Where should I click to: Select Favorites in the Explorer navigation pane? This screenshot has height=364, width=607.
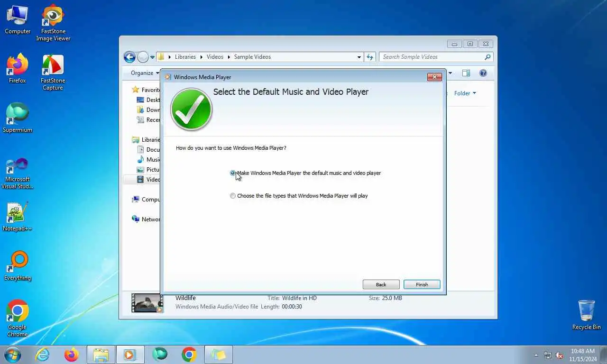click(x=146, y=90)
